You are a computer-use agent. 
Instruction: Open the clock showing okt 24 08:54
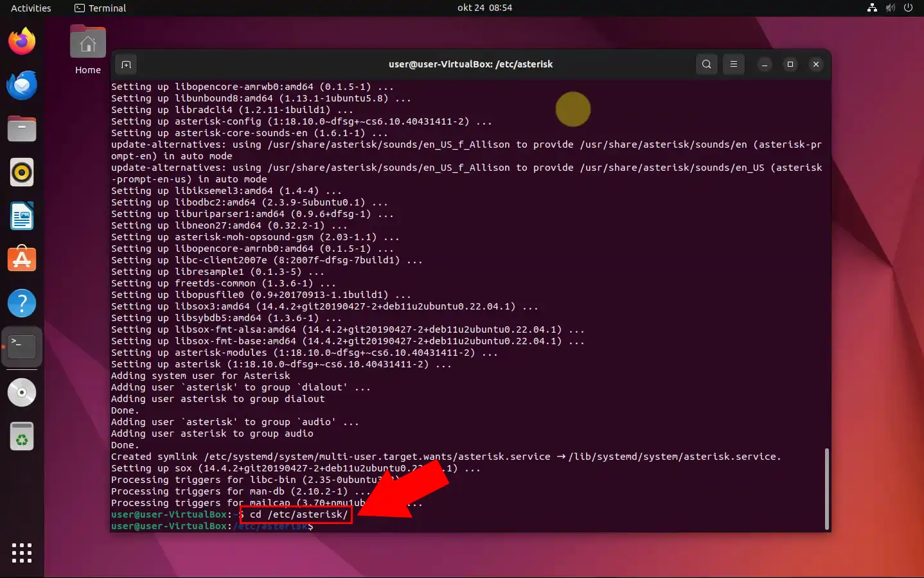click(484, 8)
